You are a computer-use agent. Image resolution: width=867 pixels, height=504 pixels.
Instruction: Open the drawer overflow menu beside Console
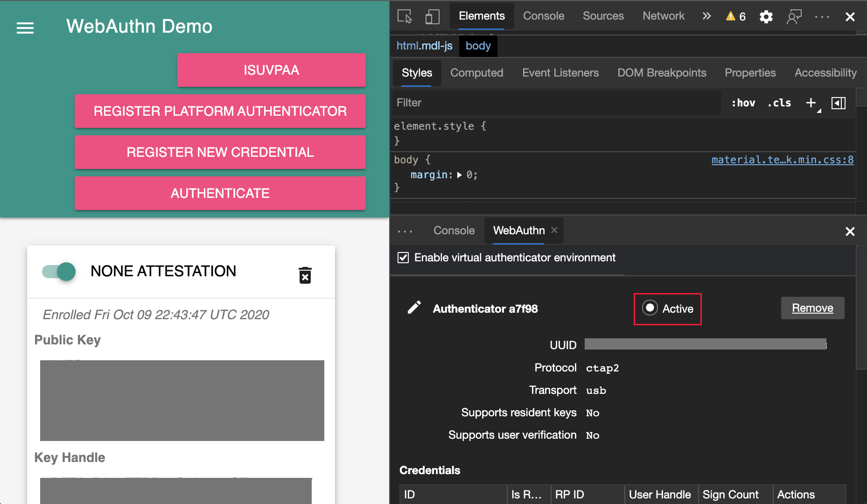(405, 231)
